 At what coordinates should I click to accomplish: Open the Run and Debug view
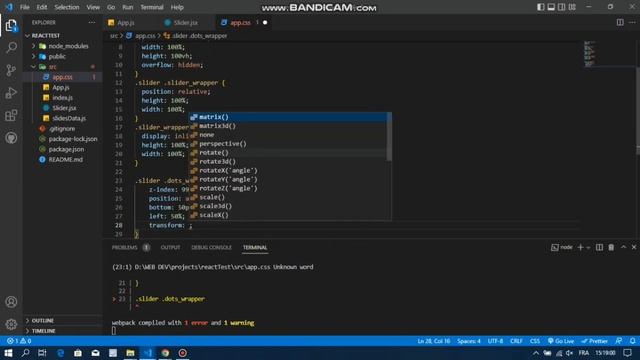11,93
